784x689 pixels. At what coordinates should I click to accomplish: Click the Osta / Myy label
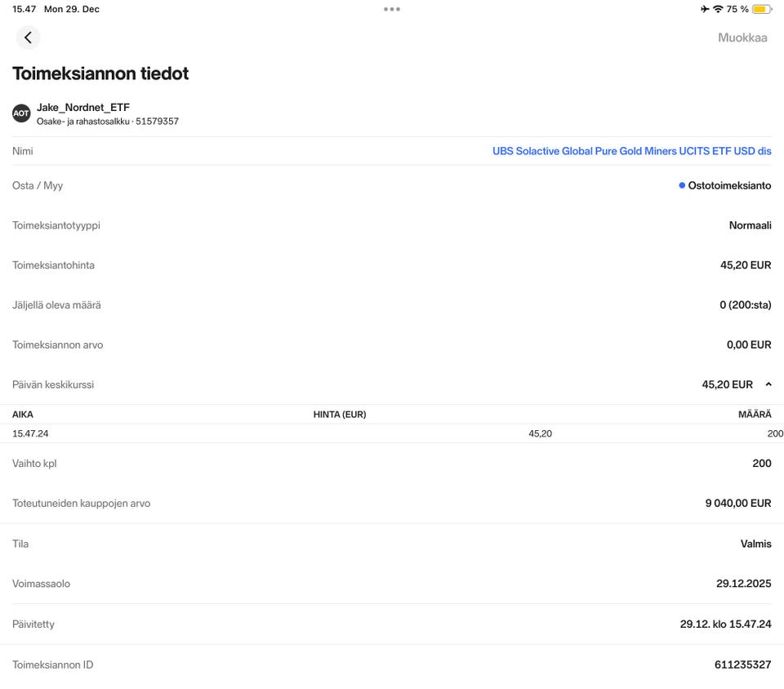tap(38, 185)
